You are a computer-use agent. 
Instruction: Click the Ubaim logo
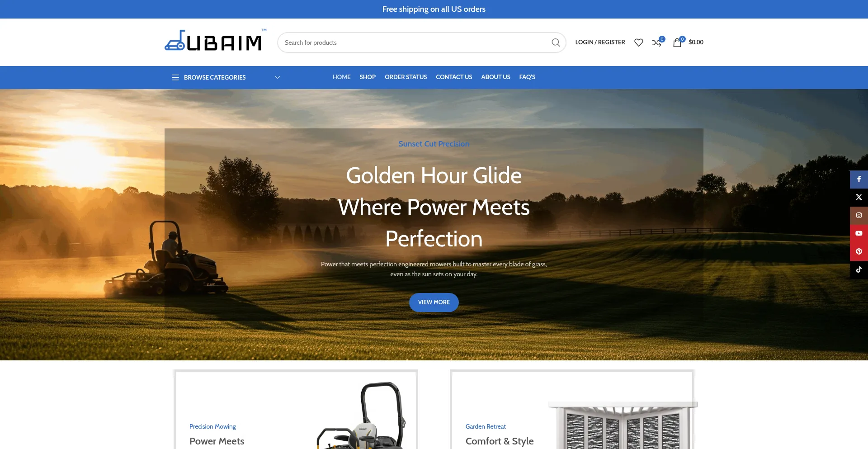[213, 42]
